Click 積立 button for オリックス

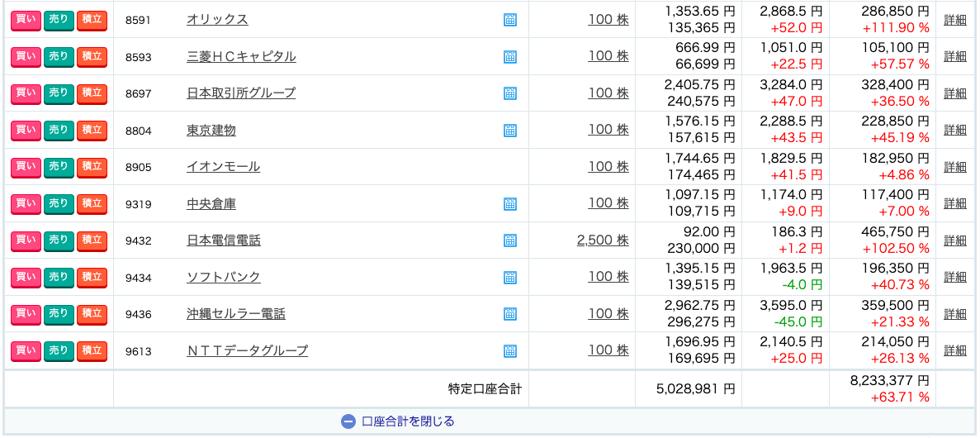(x=92, y=19)
